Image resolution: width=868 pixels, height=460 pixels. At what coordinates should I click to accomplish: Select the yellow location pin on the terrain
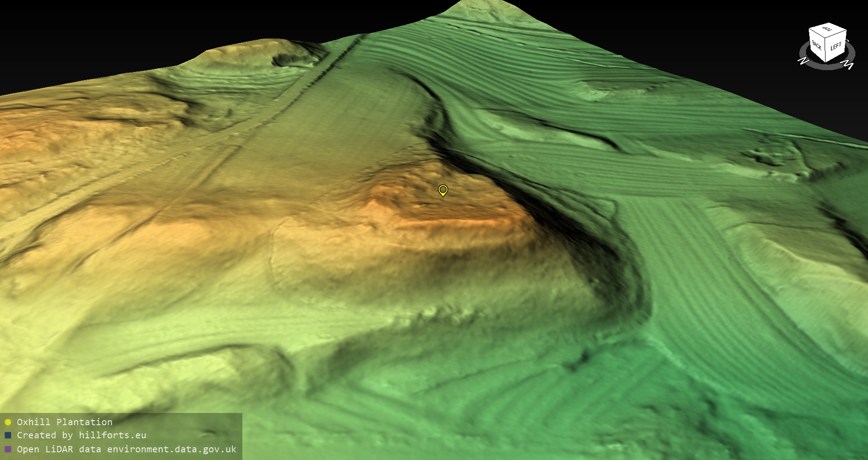pos(443,190)
